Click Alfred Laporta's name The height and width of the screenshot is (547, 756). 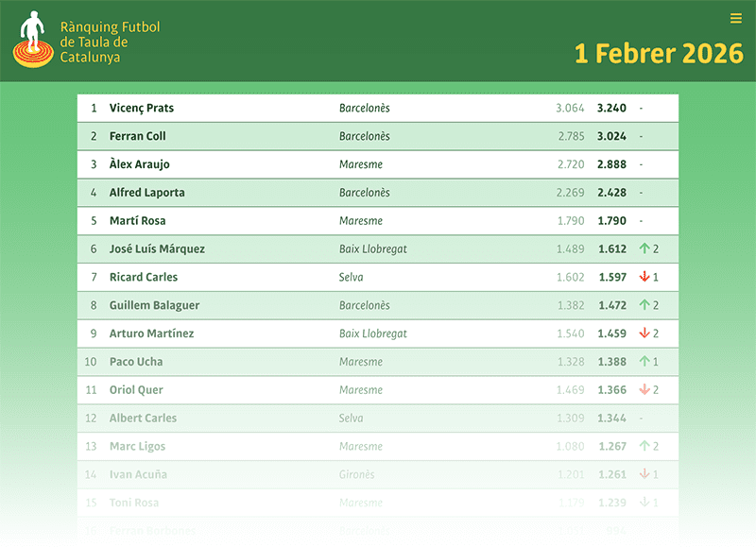coord(147,193)
